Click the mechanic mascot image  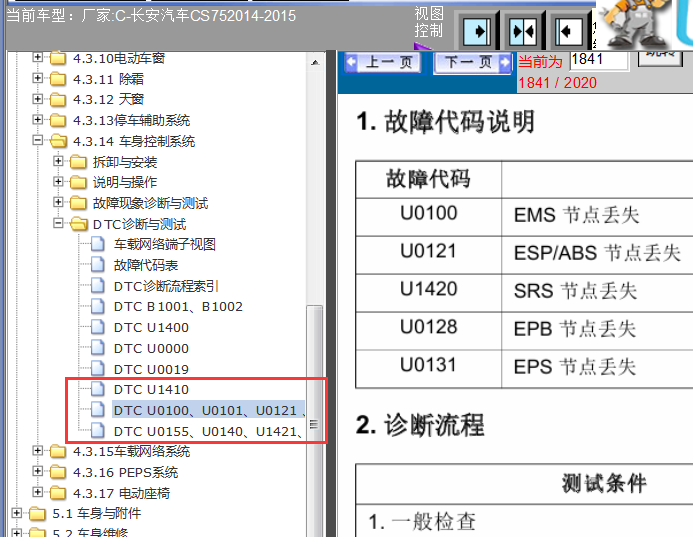[634, 23]
